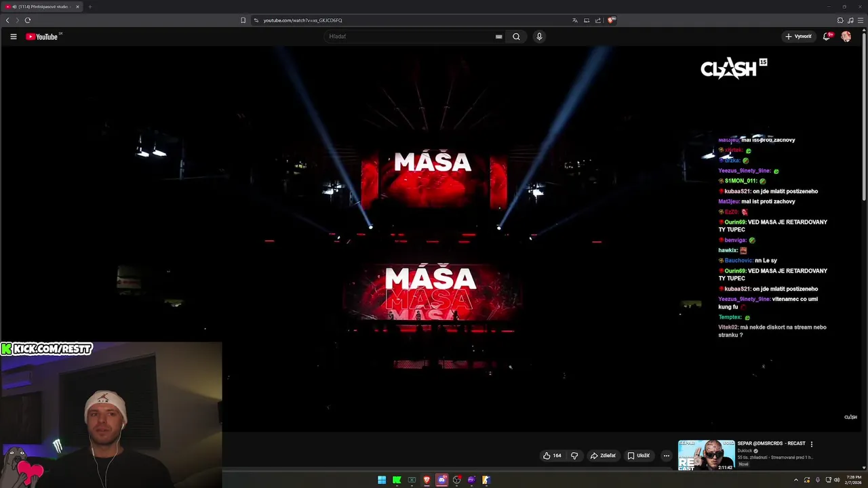868x488 pixels.
Task: Open the account avatar menu
Action: [x=846, y=37]
